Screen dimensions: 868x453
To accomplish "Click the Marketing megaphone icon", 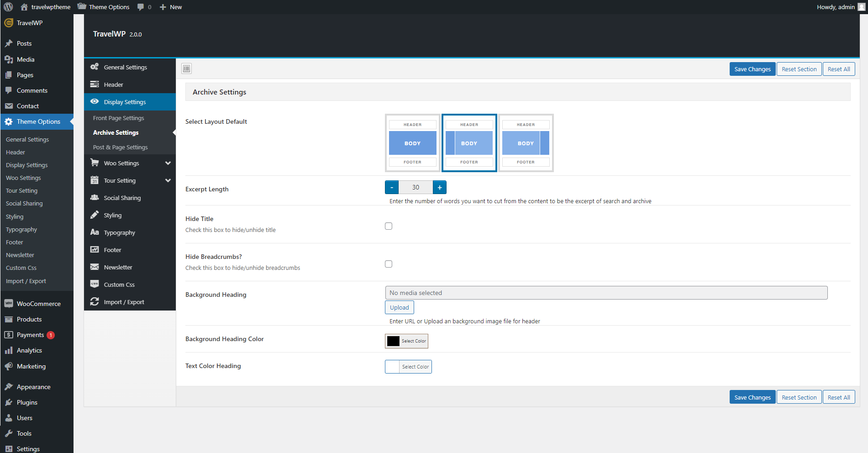I will click(x=9, y=366).
